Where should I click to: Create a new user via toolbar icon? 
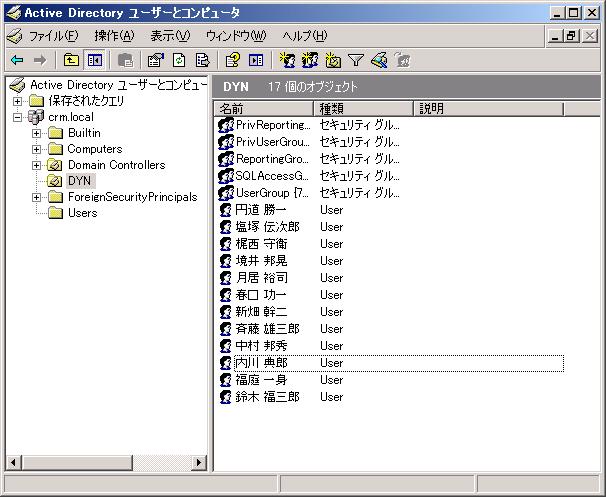(287, 61)
